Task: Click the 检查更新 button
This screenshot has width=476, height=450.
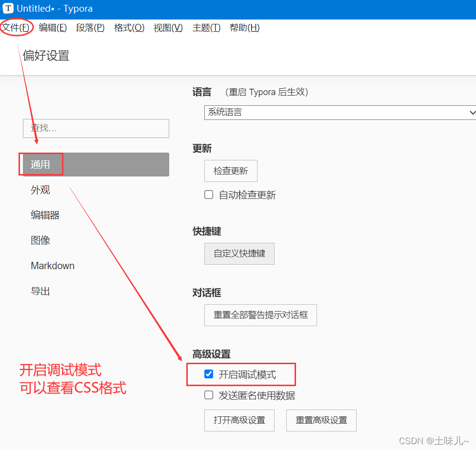Action: [x=231, y=171]
